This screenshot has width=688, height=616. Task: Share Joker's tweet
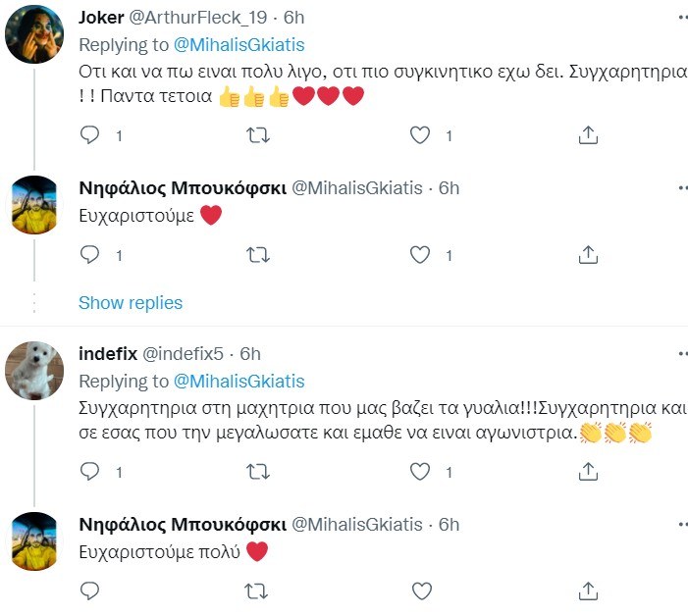click(x=588, y=135)
